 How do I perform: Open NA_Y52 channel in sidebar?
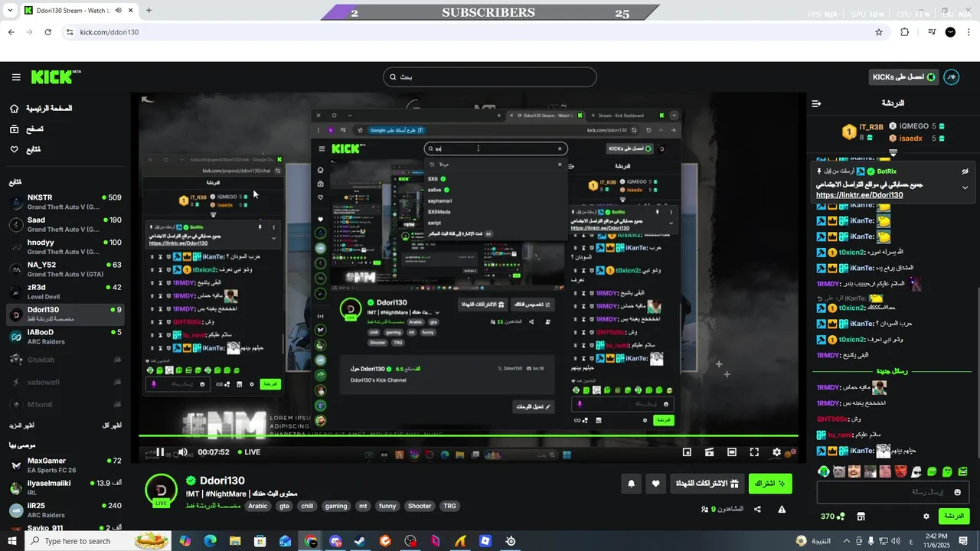(65, 269)
